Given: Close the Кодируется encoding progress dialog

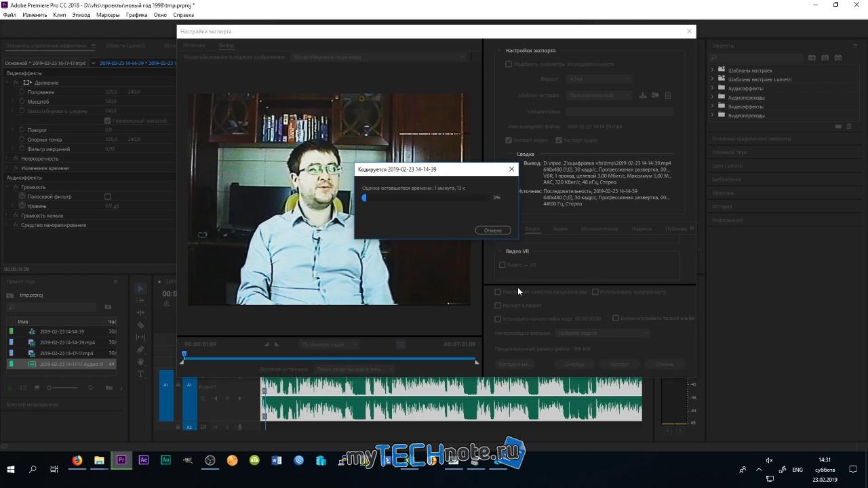Looking at the screenshot, I should [x=511, y=169].
